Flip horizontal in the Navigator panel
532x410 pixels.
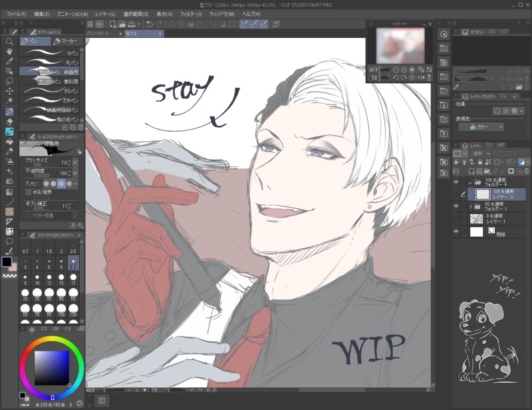[422, 77]
